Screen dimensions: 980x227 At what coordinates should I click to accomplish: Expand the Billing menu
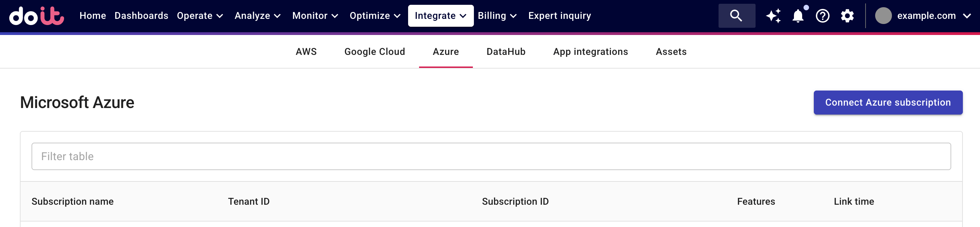click(x=497, y=16)
